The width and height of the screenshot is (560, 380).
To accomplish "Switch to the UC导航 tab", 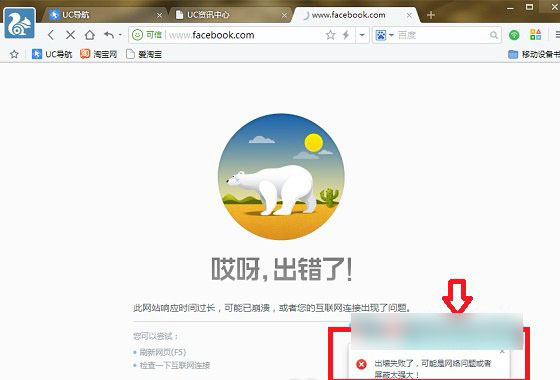I will [104, 15].
